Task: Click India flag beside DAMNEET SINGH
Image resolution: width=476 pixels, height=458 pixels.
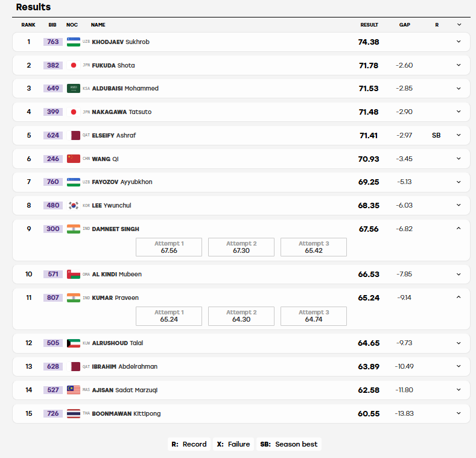Action: [x=74, y=229]
